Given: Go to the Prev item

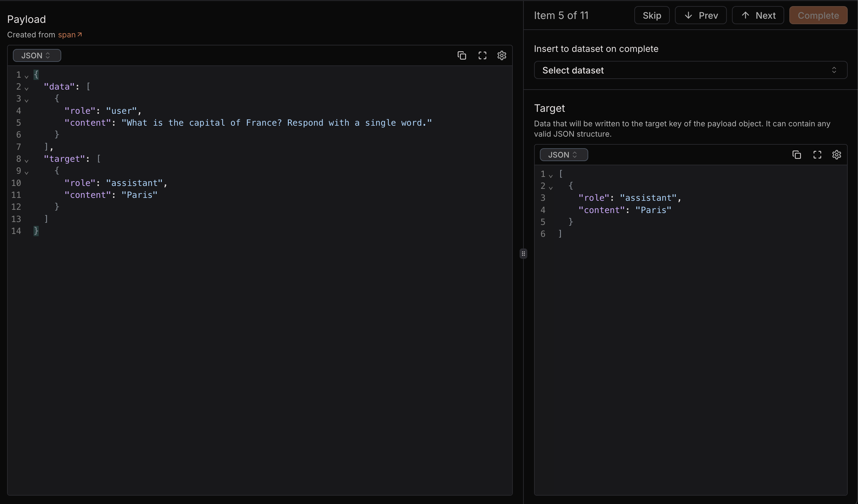Looking at the screenshot, I should (x=700, y=15).
